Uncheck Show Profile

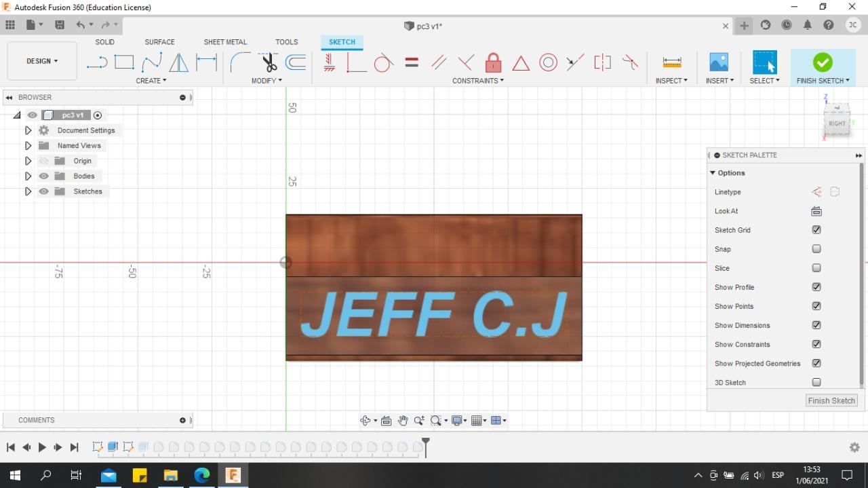[x=816, y=287]
